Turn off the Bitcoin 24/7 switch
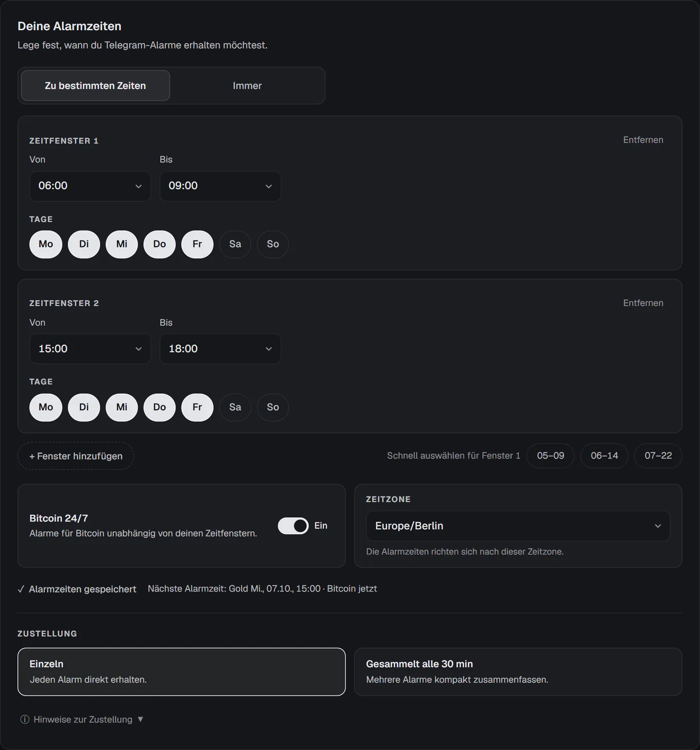This screenshot has width=700, height=750. pyautogui.click(x=293, y=526)
